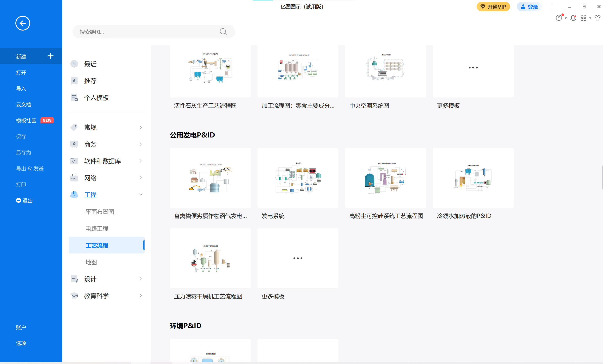The height and width of the screenshot is (364, 603).
Task: Expand the 商务 category chevron
Action: (141, 144)
